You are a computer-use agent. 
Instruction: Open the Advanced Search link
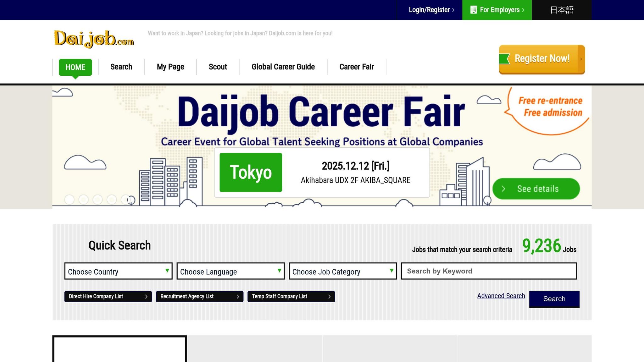coord(501,296)
